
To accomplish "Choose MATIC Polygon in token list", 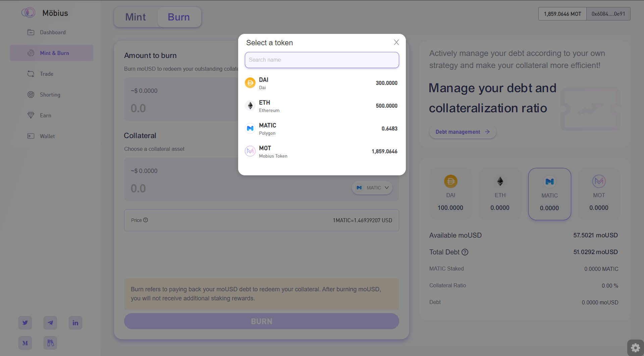I will 322,129.
